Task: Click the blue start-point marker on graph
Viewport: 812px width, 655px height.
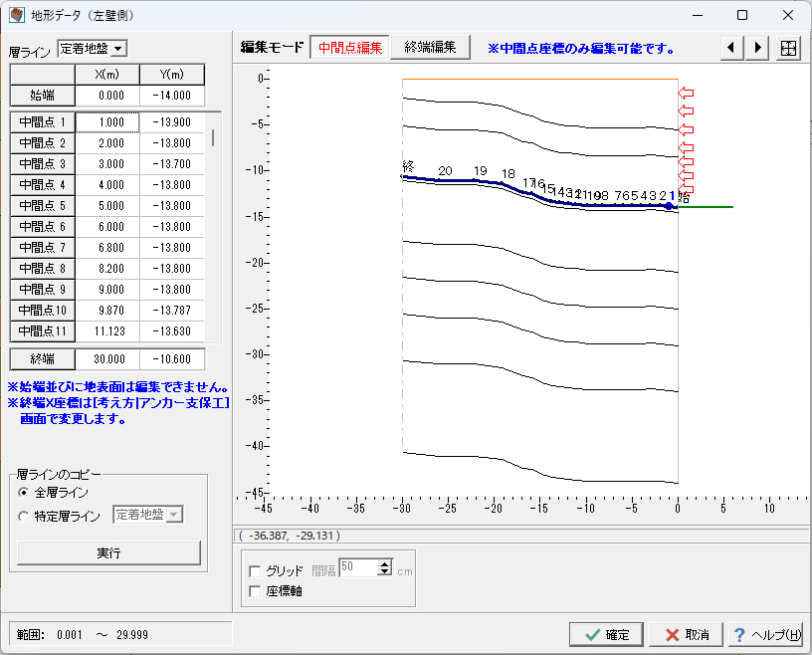Action: click(669, 206)
